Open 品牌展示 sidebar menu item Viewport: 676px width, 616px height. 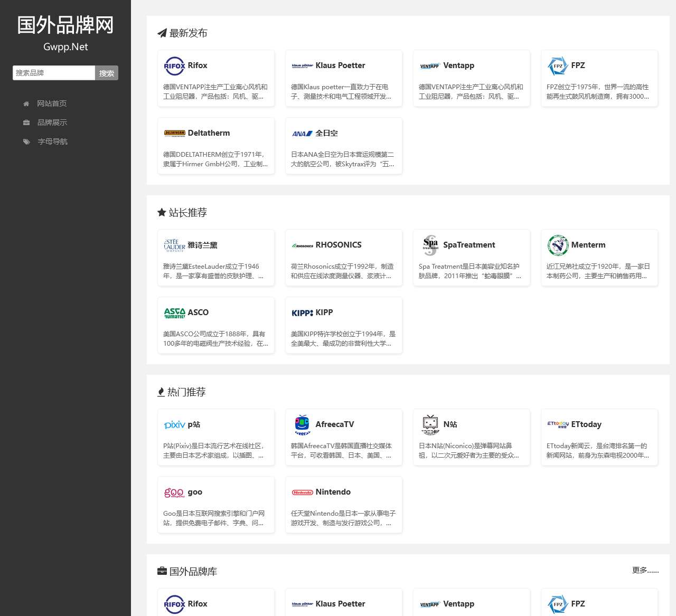[52, 122]
